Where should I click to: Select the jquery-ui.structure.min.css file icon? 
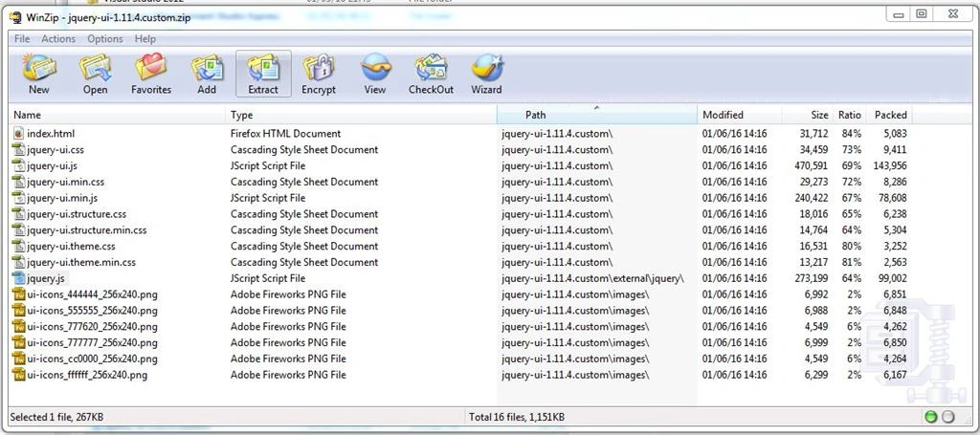click(18, 230)
